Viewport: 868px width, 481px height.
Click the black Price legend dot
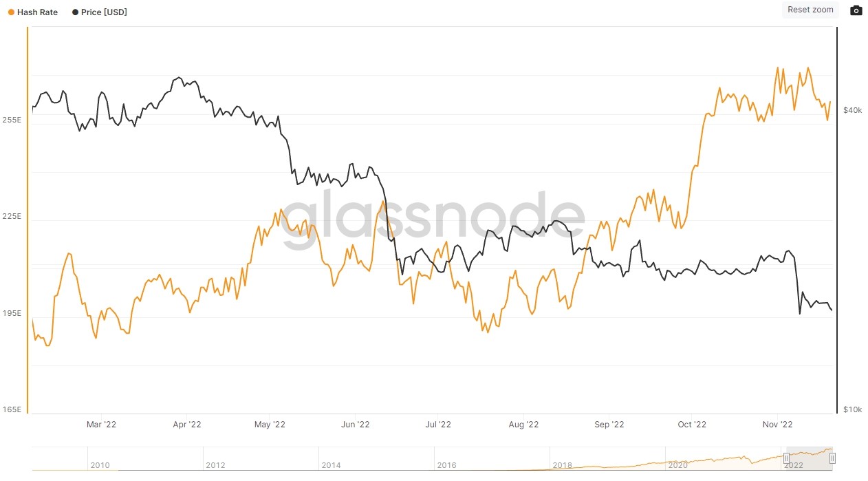coord(75,12)
